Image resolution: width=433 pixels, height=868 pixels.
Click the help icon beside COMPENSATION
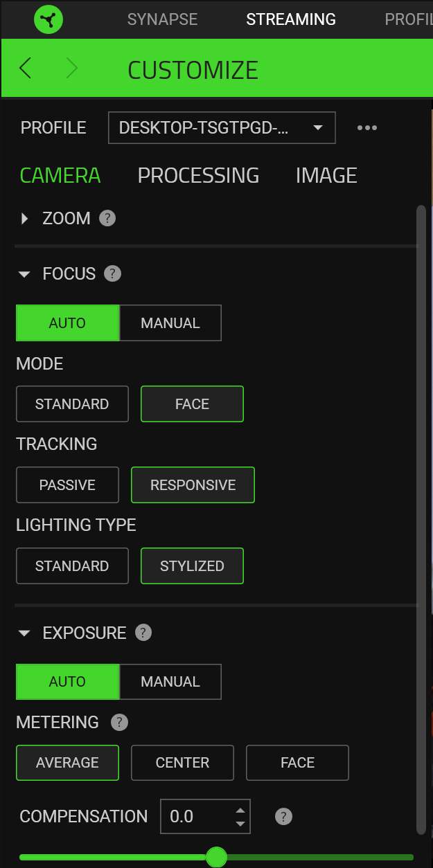click(283, 817)
